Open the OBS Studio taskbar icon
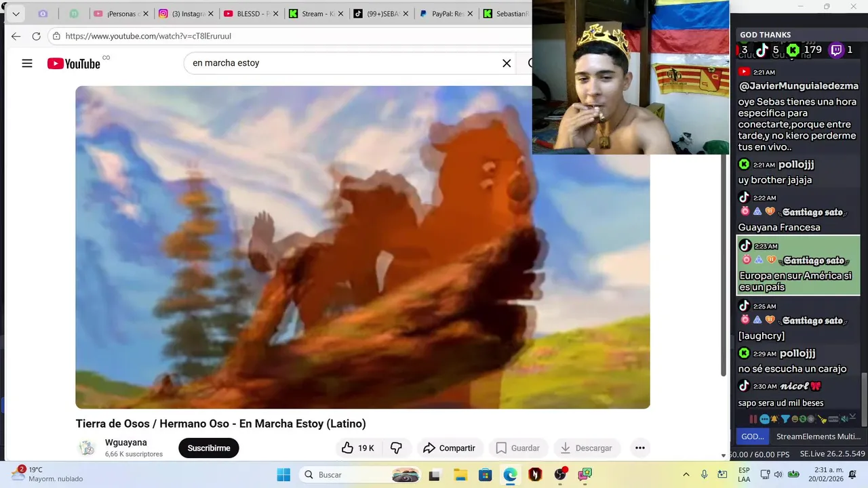 click(x=560, y=474)
